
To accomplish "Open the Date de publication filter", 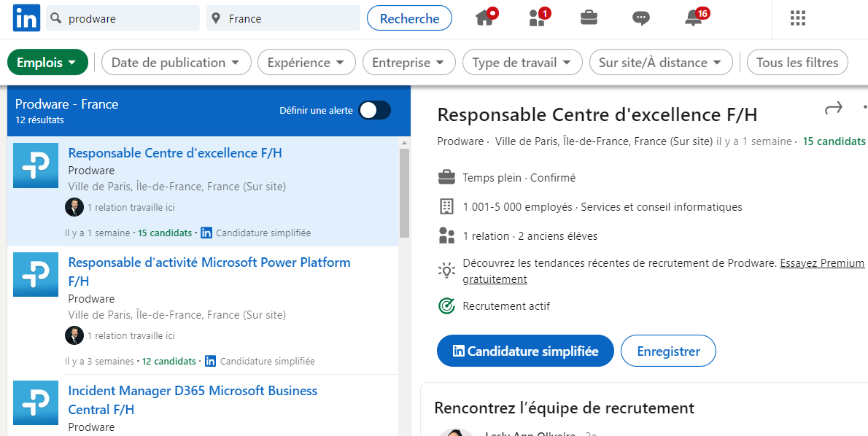I will [176, 62].
